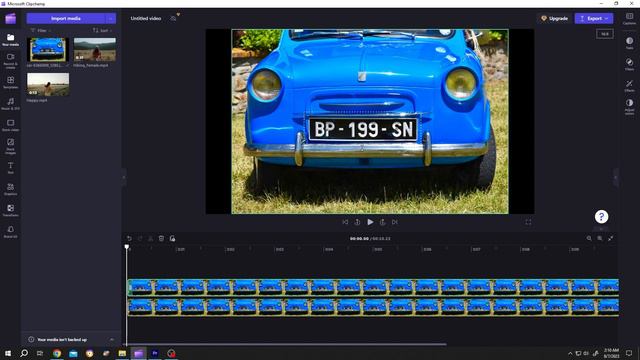Open the Brand kit panel
Viewport: 640px width, 360px height.
coord(11,231)
